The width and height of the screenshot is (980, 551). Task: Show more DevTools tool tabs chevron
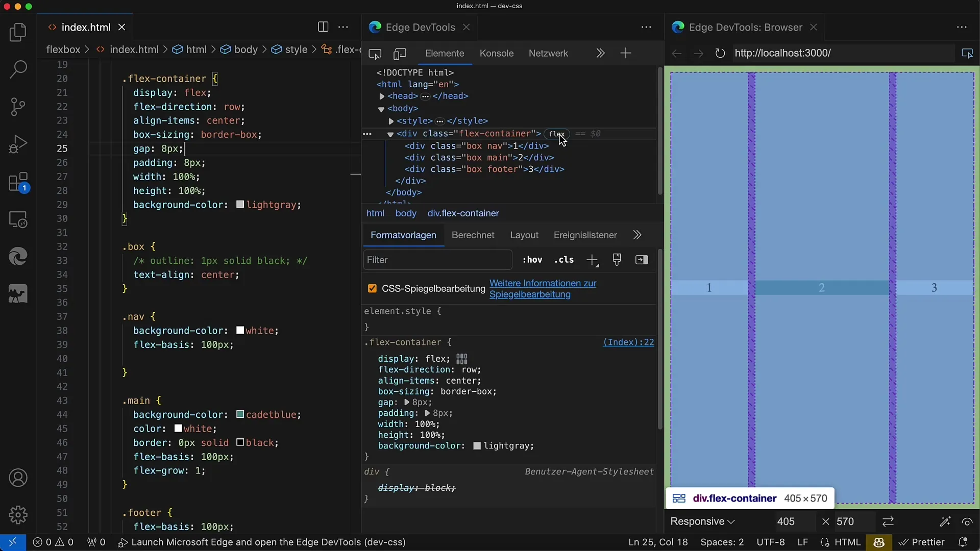[x=600, y=53]
